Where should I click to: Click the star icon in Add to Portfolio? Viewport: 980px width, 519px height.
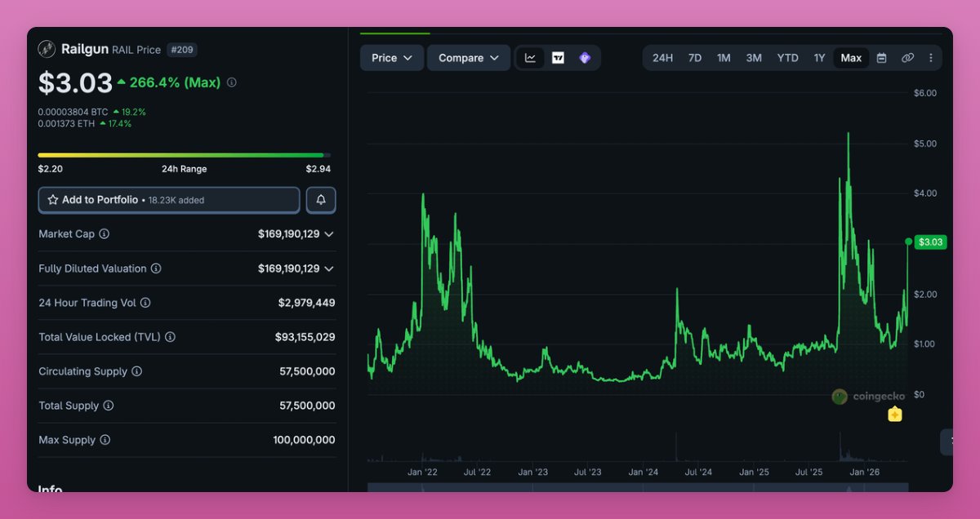tap(53, 200)
